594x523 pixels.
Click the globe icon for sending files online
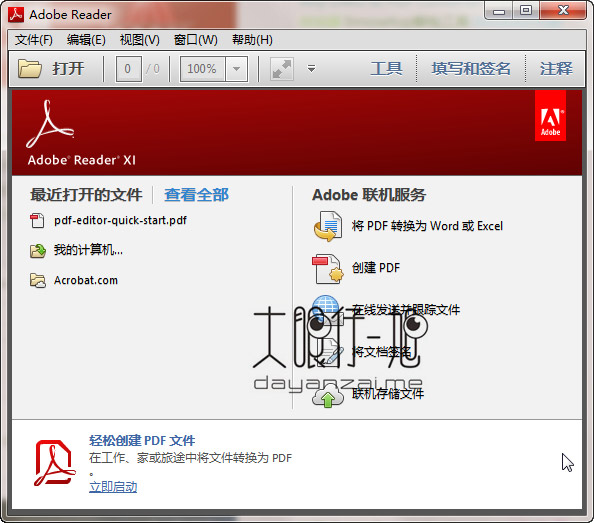326,308
